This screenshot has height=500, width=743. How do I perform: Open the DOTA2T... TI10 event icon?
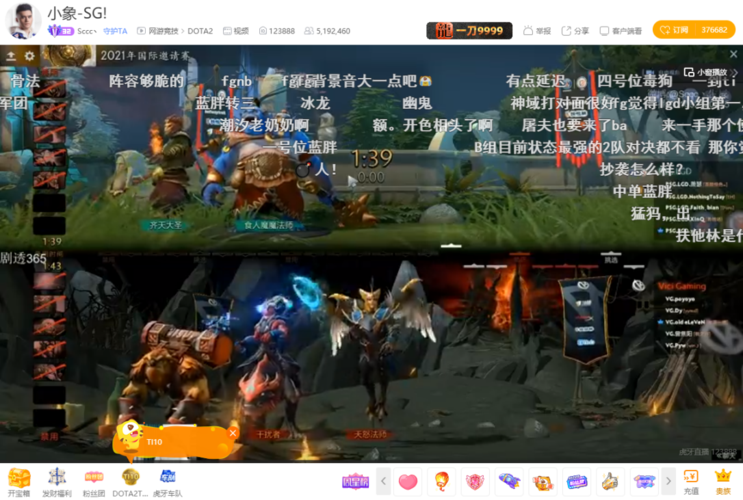(x=130, y=482)
